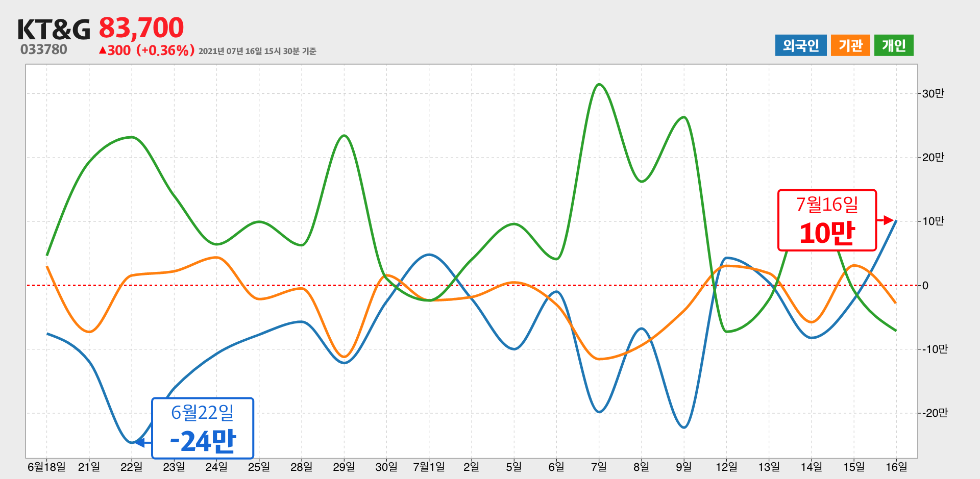Select the 16일 x-axis date label
This screenshot has height=479, width=980.
[896, 467]
